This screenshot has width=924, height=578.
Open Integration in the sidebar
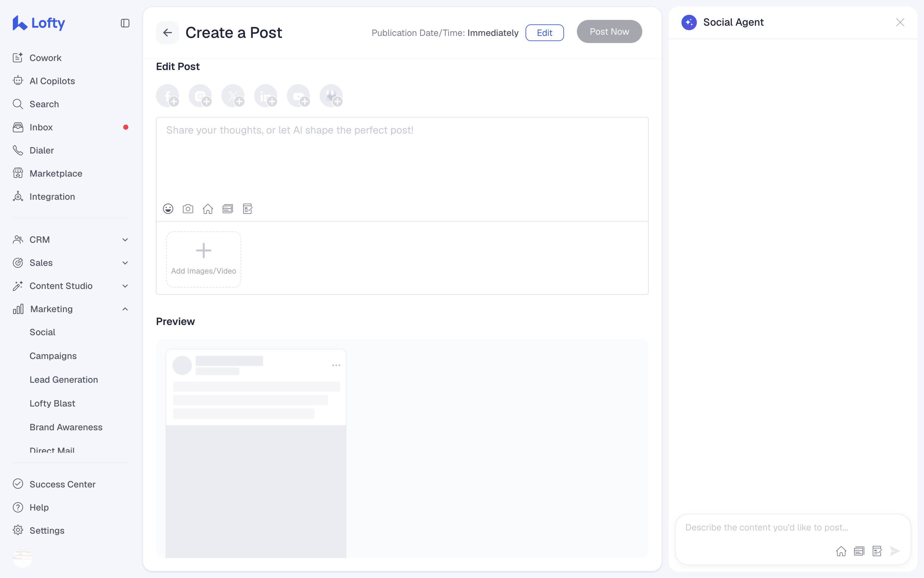pos(71,197)
